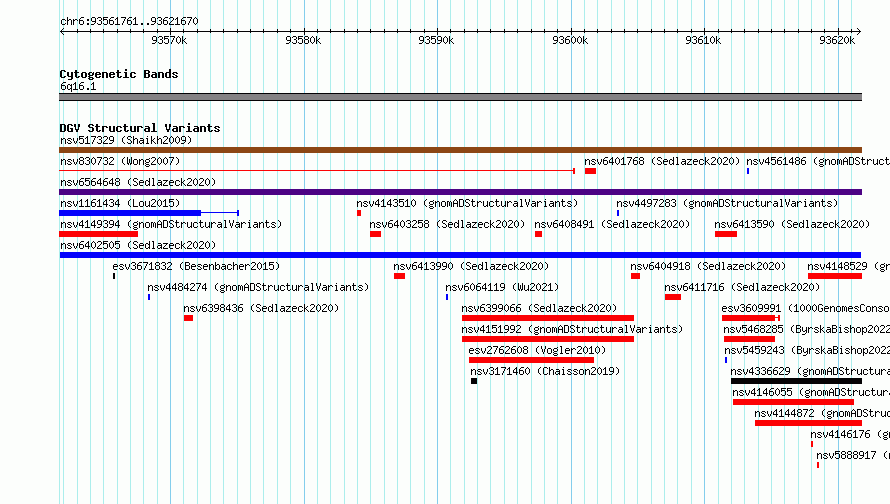Click the DGV Structural Variants track title
Screen dimensions: 890x504
pos(140,128)
